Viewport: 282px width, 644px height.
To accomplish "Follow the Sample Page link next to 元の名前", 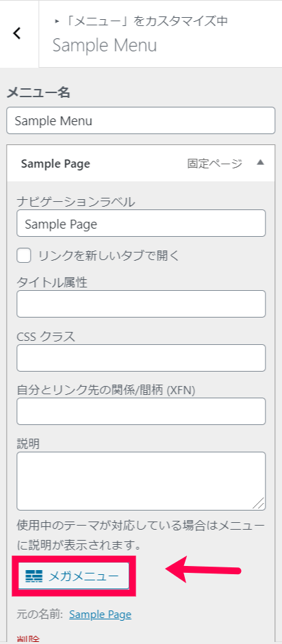I will [100, 615].
